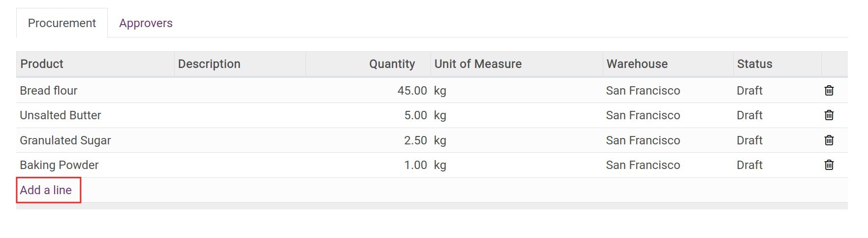The image size is (868, 238).
Task: Edit the 45.00 quantity value
Action: (412, 91)
